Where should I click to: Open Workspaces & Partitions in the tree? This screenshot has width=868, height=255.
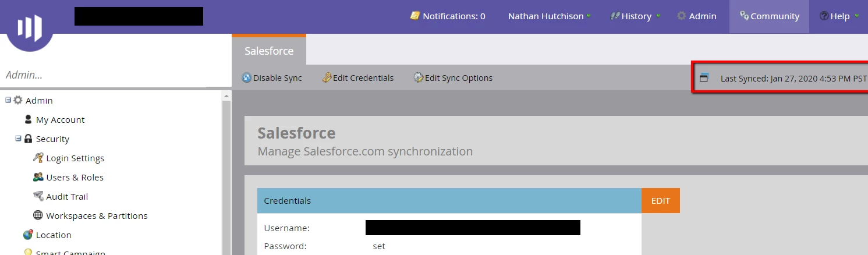[97, 216]
